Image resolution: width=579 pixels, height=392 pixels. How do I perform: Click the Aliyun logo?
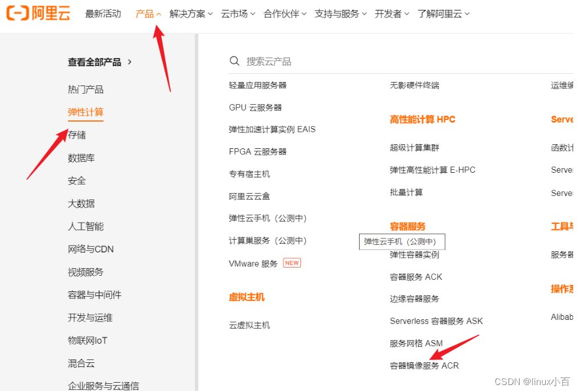pyautogui.click(x=38, y=13)
